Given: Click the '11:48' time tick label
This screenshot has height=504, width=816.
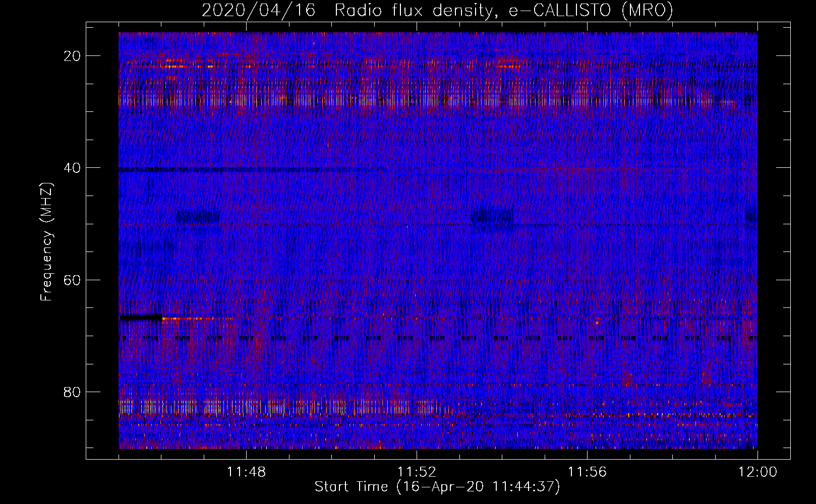Looking at the screenshot, I should [246, 472].
